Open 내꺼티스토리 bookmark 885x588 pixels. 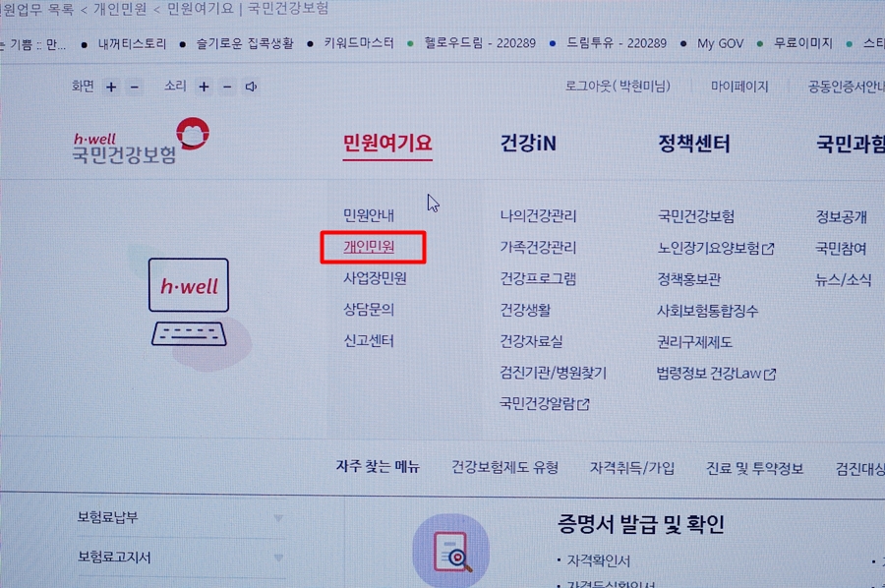coord(132,44)
